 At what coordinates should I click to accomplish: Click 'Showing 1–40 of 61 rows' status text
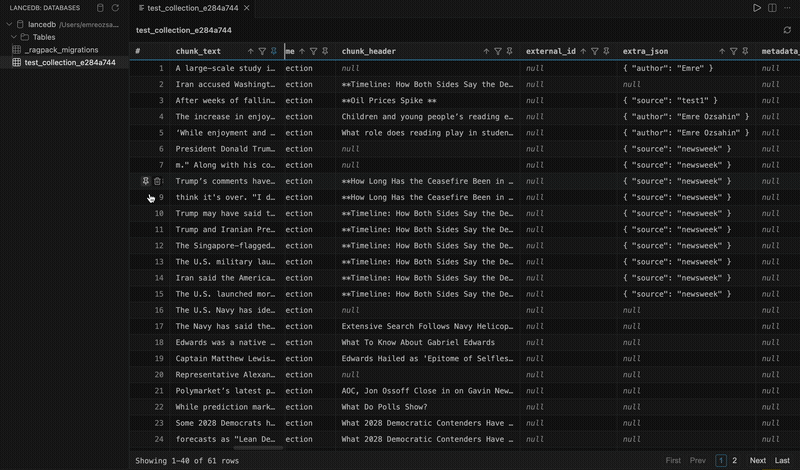click(187, 460)
